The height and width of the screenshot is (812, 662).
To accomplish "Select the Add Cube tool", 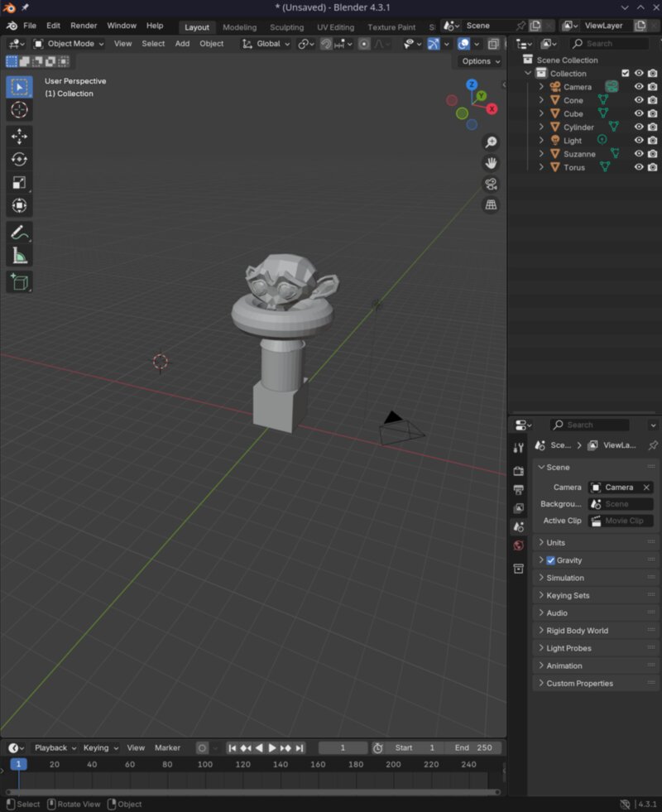I will pos(20,282).
